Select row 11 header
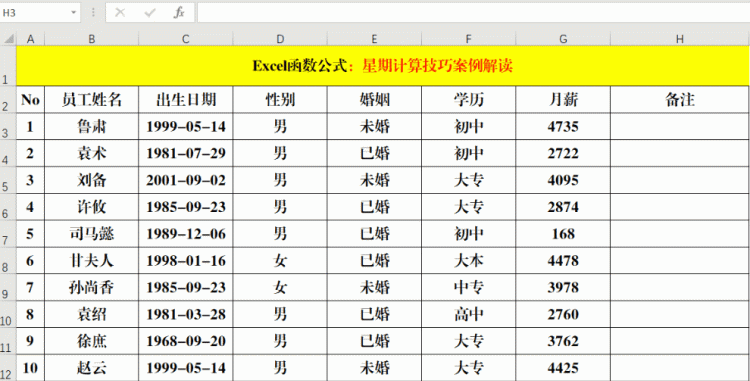The width and height of the screenshot is (750, 381). [8, 341]
